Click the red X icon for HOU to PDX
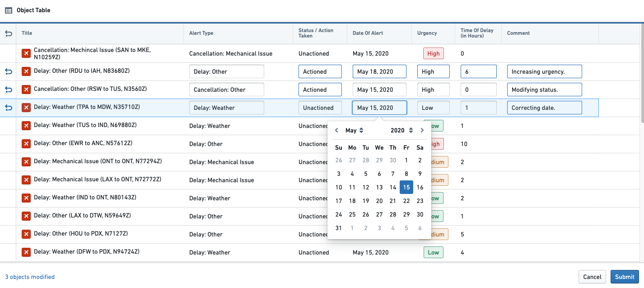This screenshot has width=644, height=288. click(26, 234)
